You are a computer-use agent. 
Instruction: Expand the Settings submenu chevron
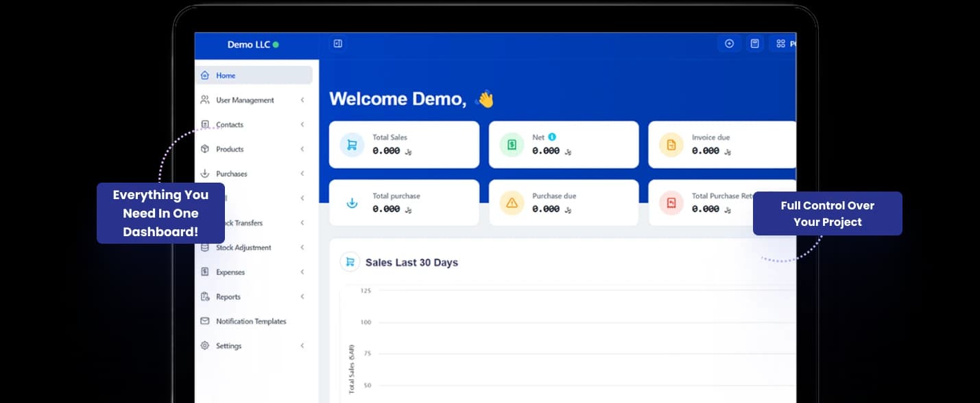pos(302,346)
